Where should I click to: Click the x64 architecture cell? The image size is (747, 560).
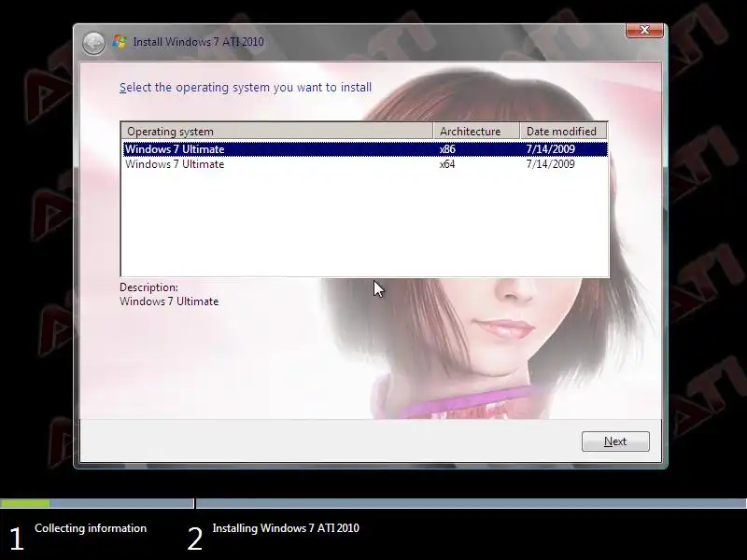tap(447, 164)
